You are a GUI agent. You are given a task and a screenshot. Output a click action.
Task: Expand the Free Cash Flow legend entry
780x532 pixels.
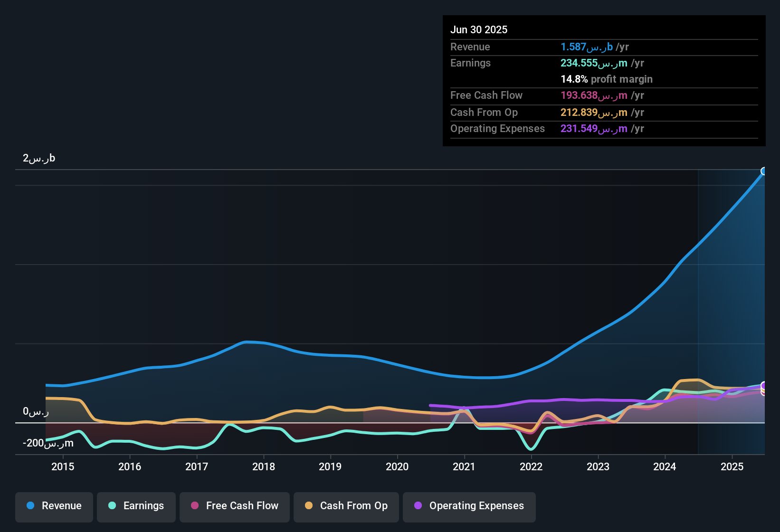234,506
